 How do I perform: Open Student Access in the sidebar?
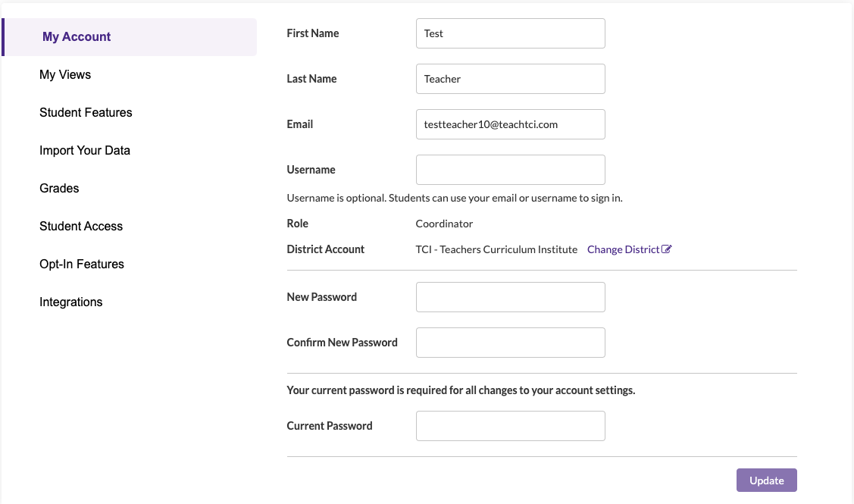81,227
